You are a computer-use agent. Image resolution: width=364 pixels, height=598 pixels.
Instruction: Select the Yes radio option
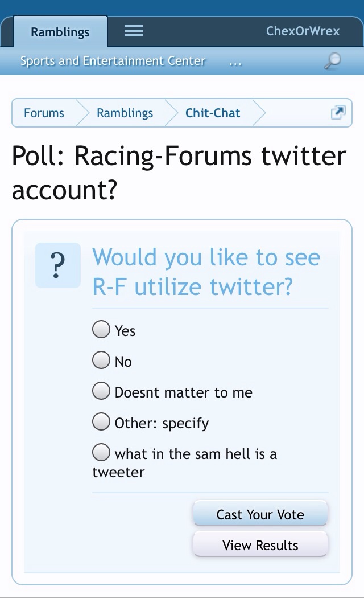pos(101,329)
